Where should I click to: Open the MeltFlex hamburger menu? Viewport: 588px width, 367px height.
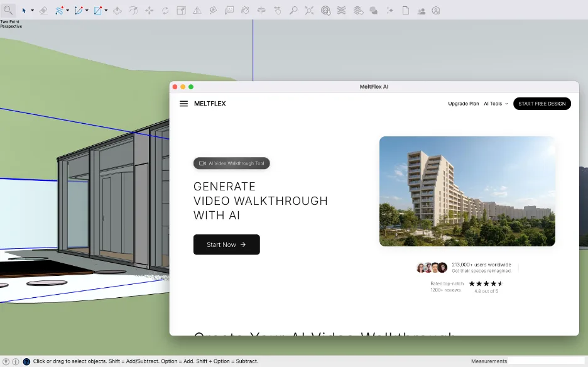pyautogui.click(x=183, y=104)
